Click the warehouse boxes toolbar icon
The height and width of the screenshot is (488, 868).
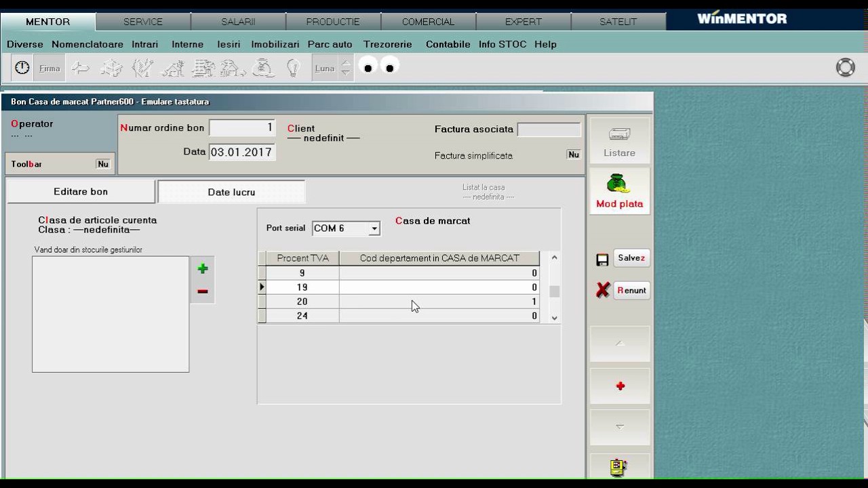tap(111, 68)
